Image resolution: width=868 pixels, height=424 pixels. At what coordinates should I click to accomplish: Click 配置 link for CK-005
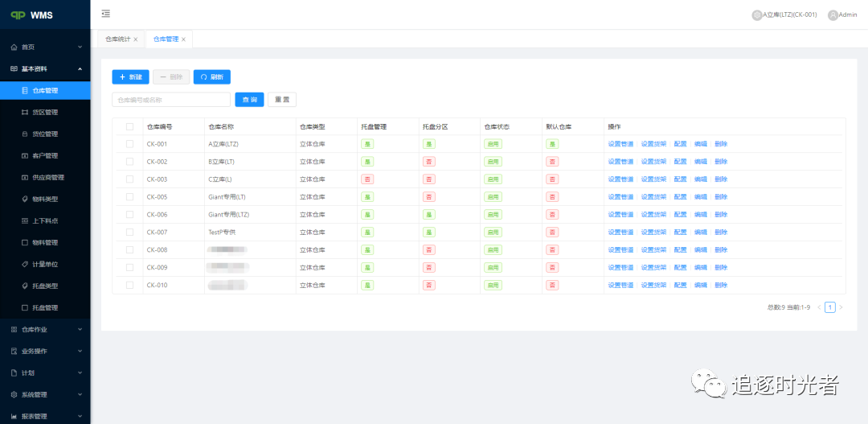pyautogui.click(x=681, y=197)
